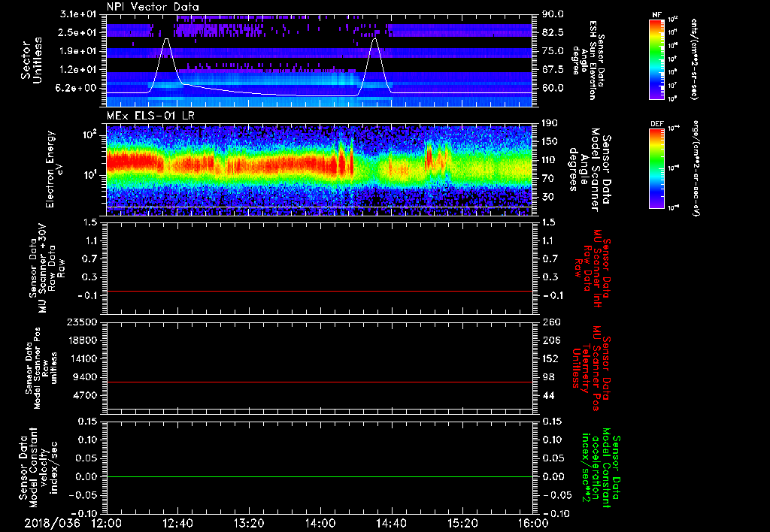
Task: Click the red line in MU Scanner +30V panel
Action: (x=320, y=291)
